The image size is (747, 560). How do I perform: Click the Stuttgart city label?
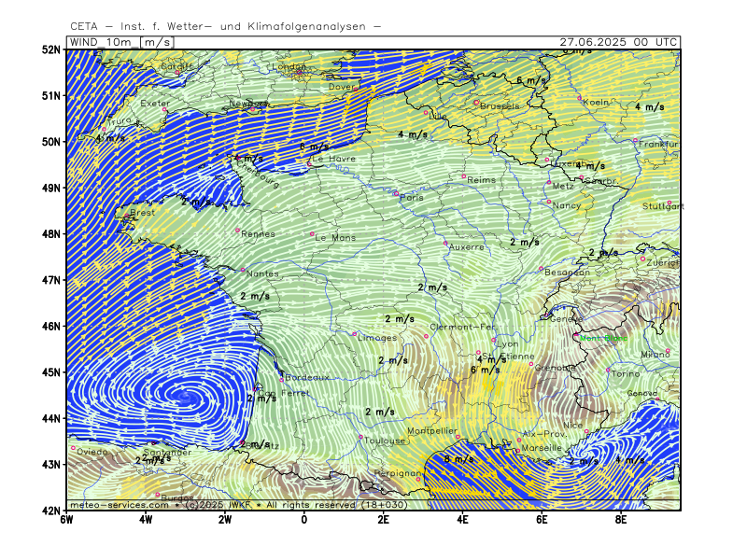(663, 206)
